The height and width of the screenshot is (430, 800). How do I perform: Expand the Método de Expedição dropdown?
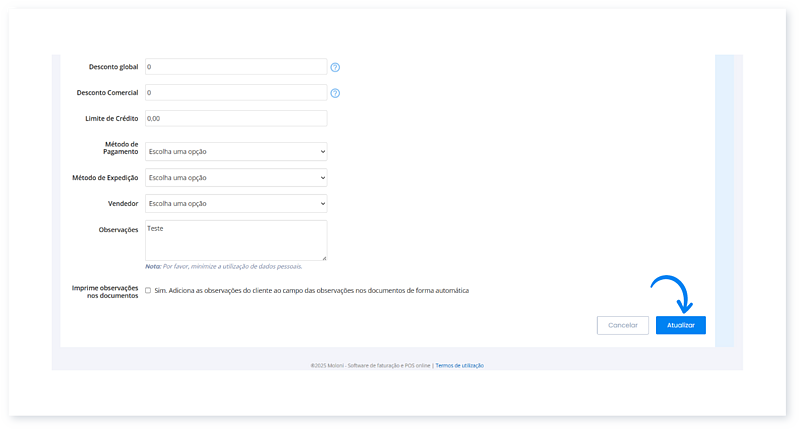[x=235, y=178]
